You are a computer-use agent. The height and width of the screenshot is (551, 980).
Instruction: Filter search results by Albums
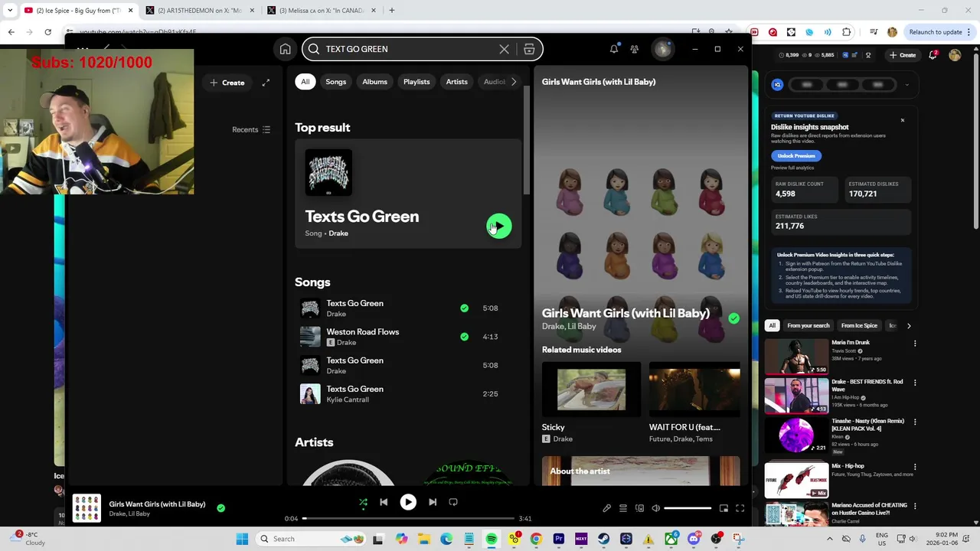pyautogui.click(x=374, y=82)
